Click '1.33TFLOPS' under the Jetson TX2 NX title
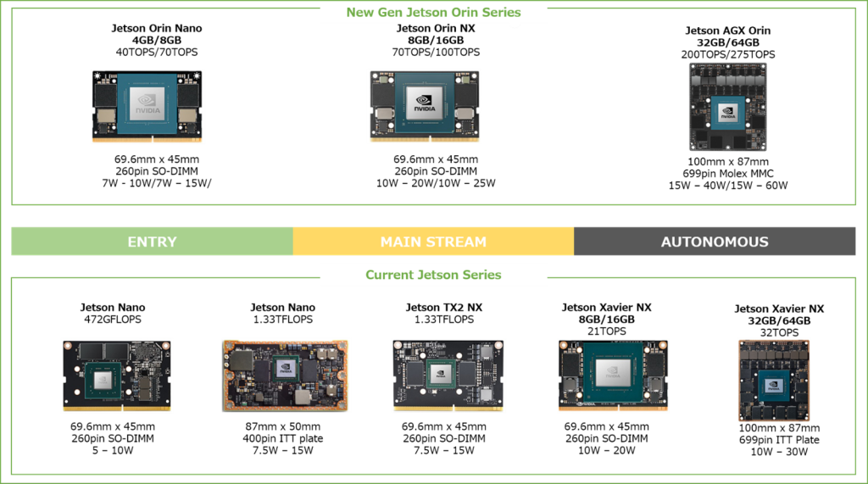This screenshot has width=868, height=484. (x=444, y=320)
